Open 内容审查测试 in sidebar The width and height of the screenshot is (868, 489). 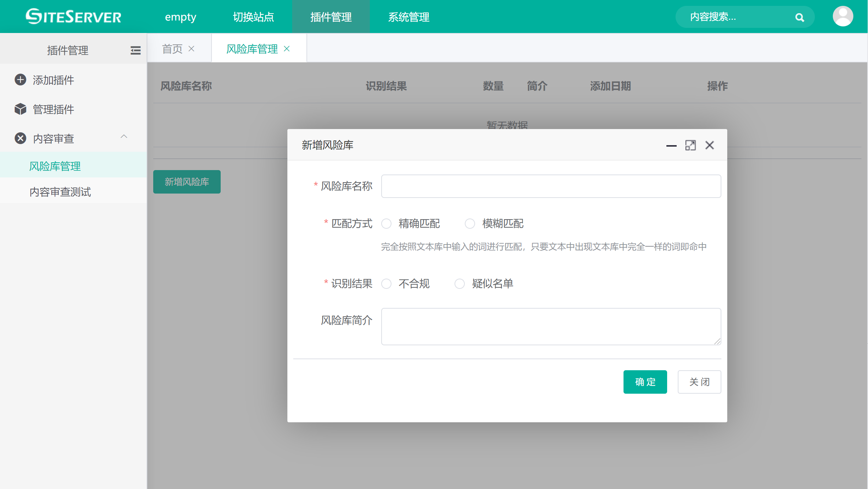tap(60, 192)
